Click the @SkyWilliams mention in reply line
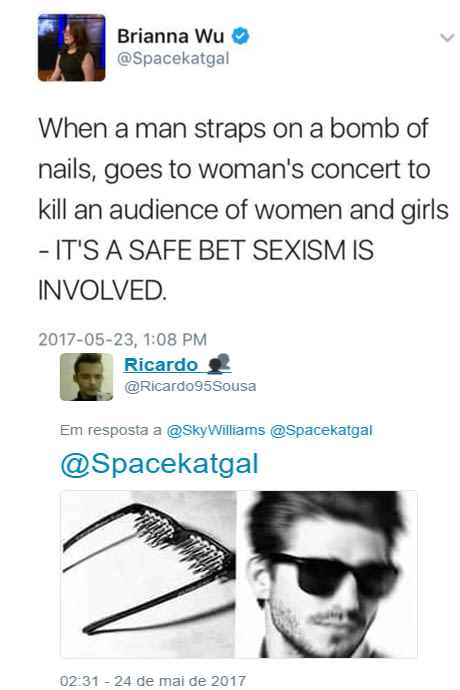This screenshot has height=690, width=460. click(216, 430)
